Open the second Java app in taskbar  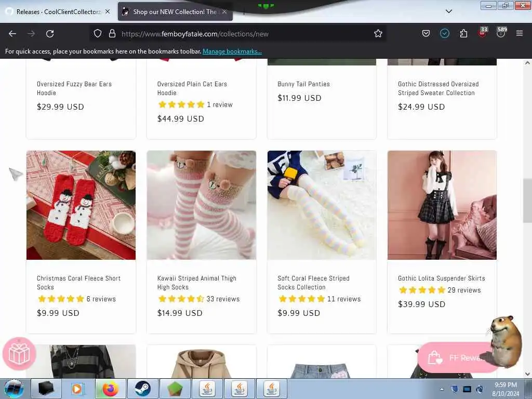[x=239, y=389]
